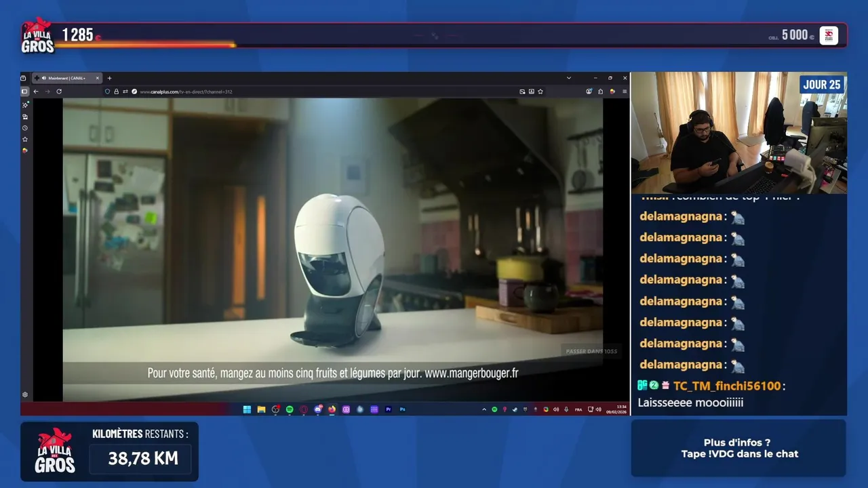Open the shield tracking protection icon

(107, 91)
